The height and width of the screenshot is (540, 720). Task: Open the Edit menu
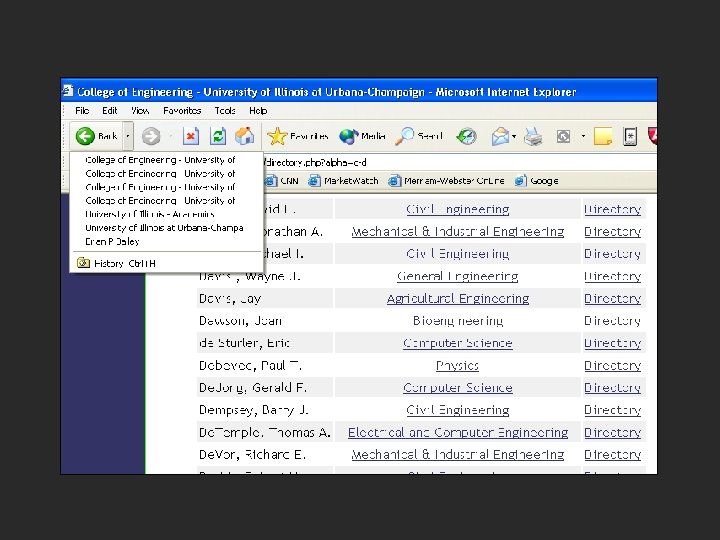coord(110,111)
